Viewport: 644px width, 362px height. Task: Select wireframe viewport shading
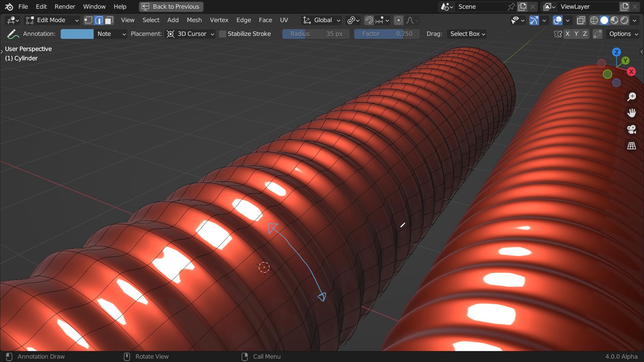[594, 20]
